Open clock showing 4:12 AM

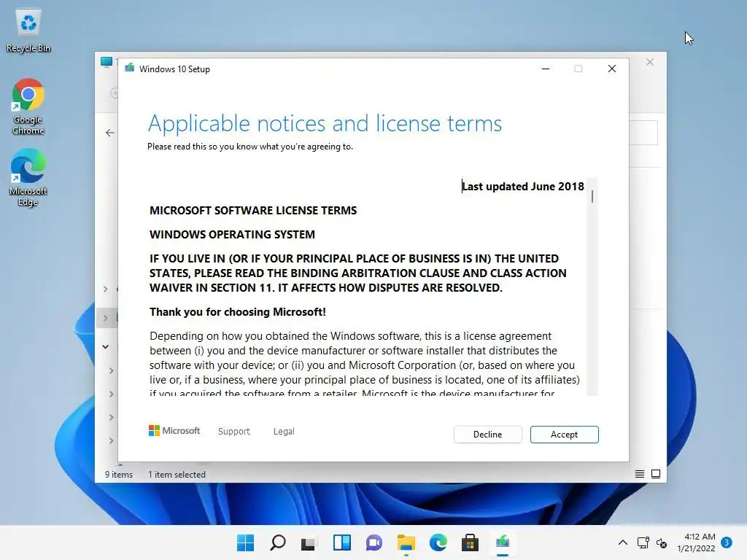click(x=696, y=542)
